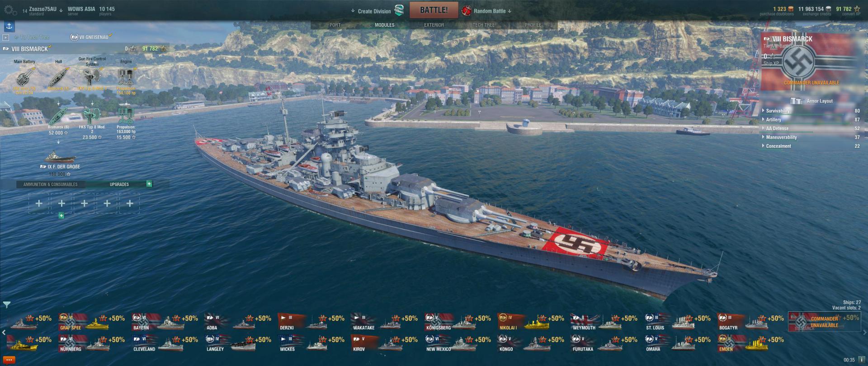Switch to the Exterior tab
Viewport: 868px width, 366px height.
[434, 25]
